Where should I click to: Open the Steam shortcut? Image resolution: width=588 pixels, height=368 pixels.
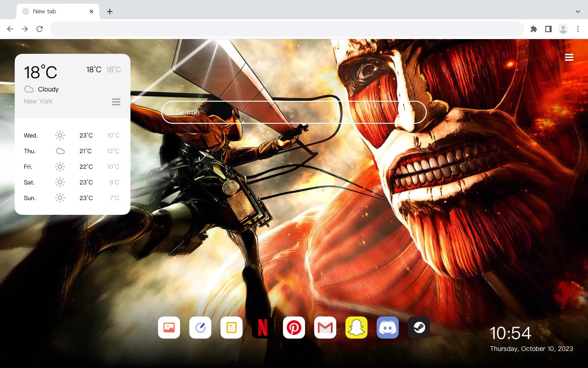pos(419,328)
